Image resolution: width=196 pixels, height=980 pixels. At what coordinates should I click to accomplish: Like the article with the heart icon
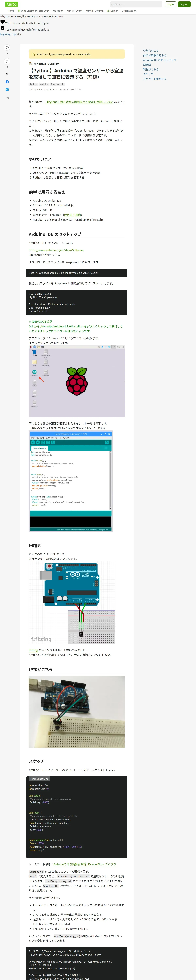pyautogui.click(x=7, y=48)
